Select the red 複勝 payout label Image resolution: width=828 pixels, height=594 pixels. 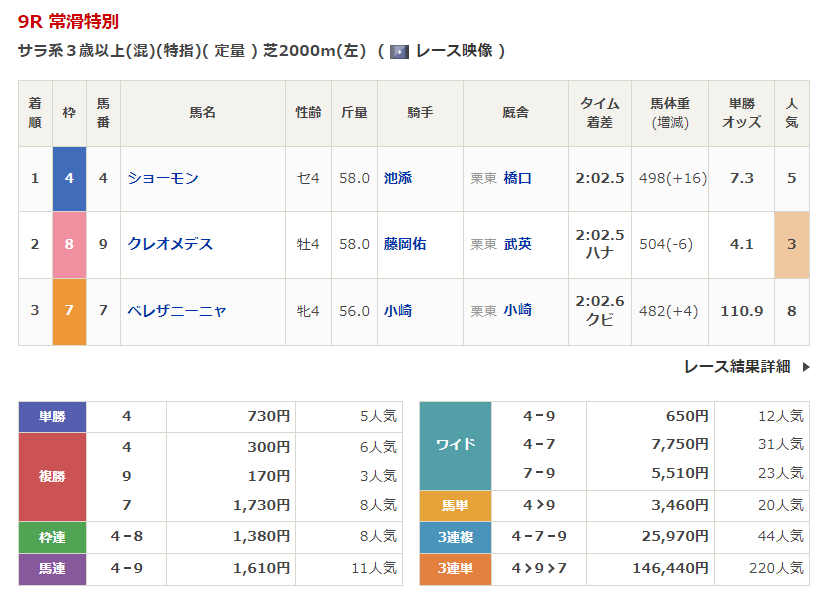[x=53, y=476]
